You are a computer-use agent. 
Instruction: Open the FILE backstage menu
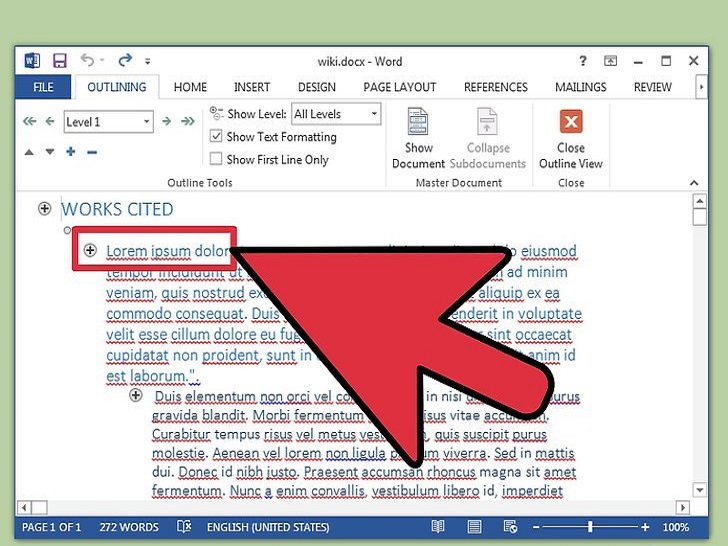point(43,87)
